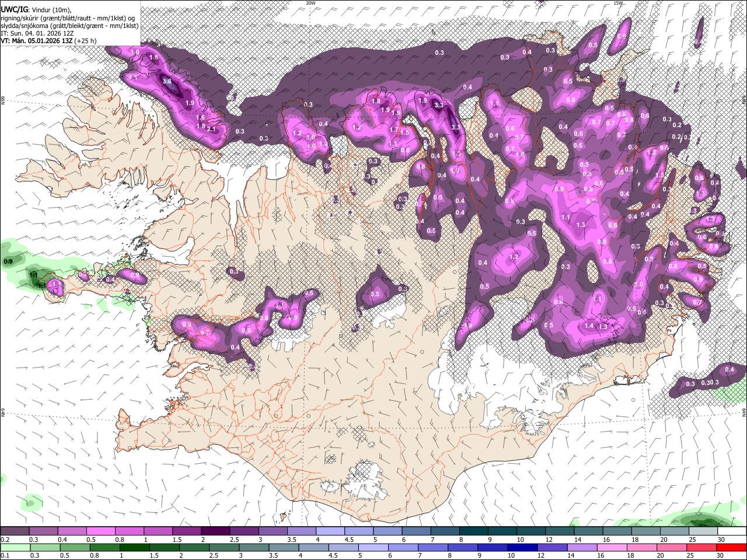Click the '1.7' precipitation value on the map
The image size is (747, 560).
[394, 130]
